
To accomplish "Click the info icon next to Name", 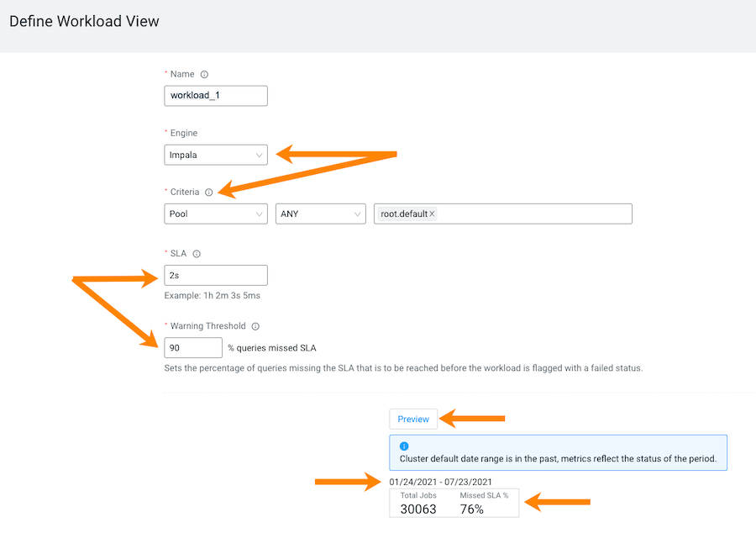I will [x=204, y=74].
